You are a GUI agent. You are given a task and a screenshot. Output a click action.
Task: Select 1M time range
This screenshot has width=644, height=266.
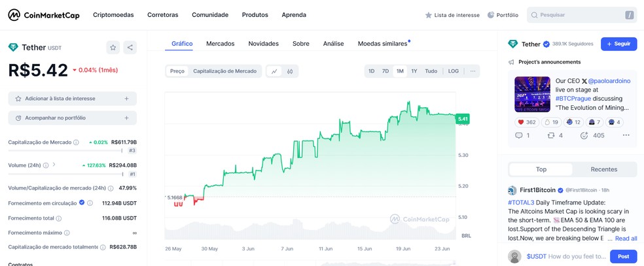pos(400,71)
